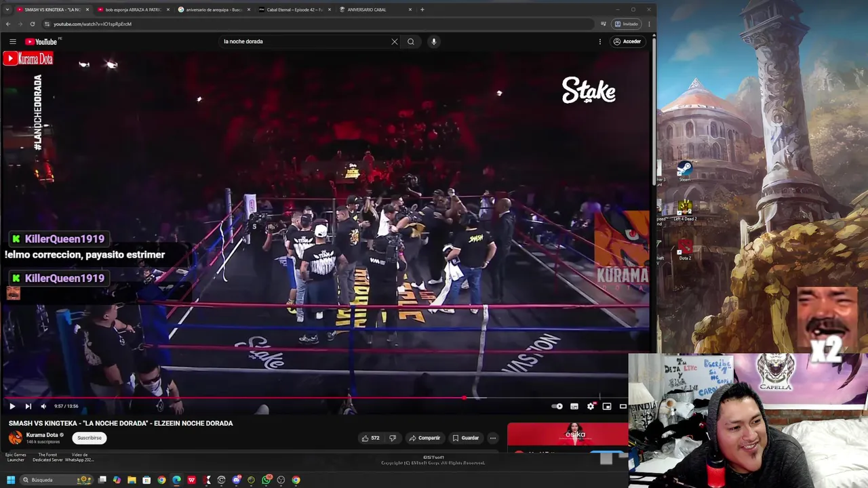Like the video with 572 likes
Viewport: 868px width, 488px height.
point(370,438)
